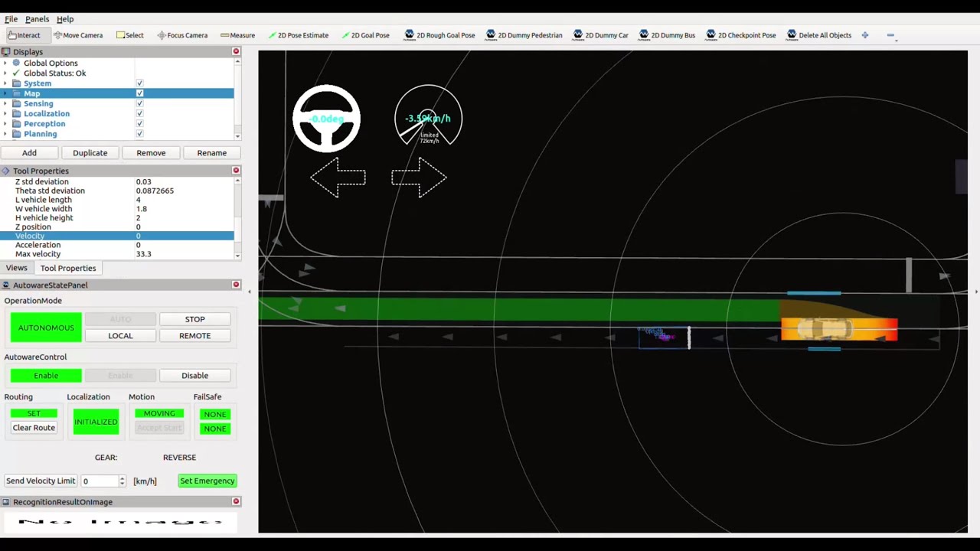Expand the Perception display group
Image resolution: width=980 pixels, height=551 pixels.
click(5, 123)
